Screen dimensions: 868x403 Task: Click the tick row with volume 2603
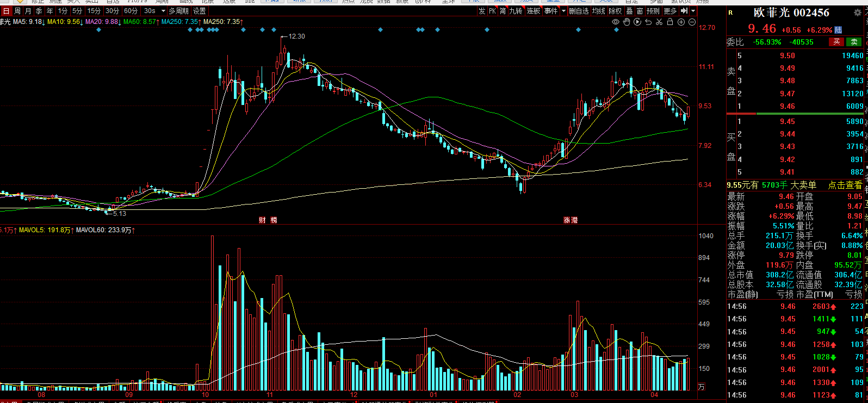pyautogui.click(x=795, y=306)
